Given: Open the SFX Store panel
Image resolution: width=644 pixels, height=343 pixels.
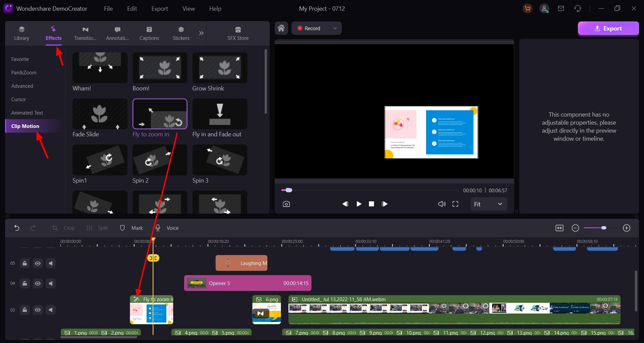Looking at the screenshot, I should pos(238,33).
